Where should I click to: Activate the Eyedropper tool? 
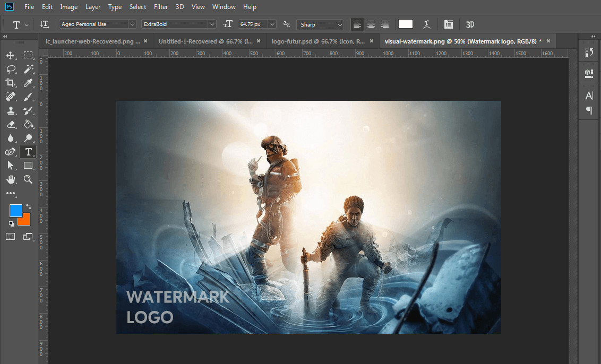29,83
